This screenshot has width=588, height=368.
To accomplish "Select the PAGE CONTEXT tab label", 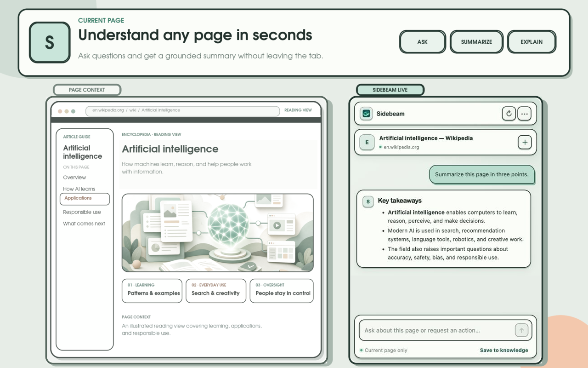I will (87, 90).
